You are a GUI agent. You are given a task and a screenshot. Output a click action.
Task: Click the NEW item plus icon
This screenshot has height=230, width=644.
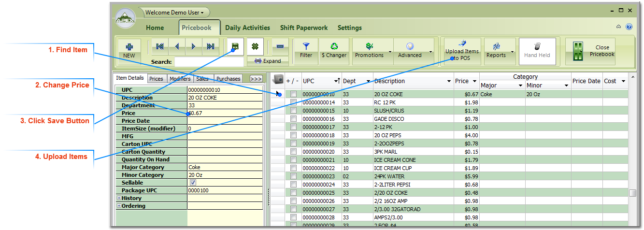point(129,47)
